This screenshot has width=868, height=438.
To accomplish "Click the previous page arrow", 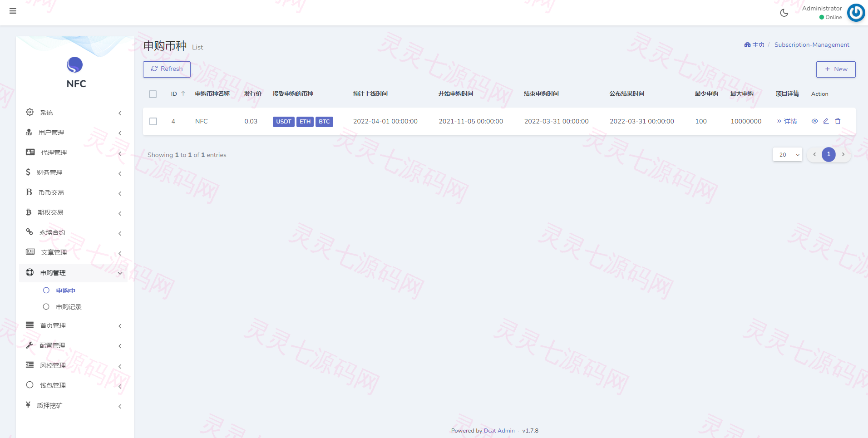I will (x=814, y=154).
